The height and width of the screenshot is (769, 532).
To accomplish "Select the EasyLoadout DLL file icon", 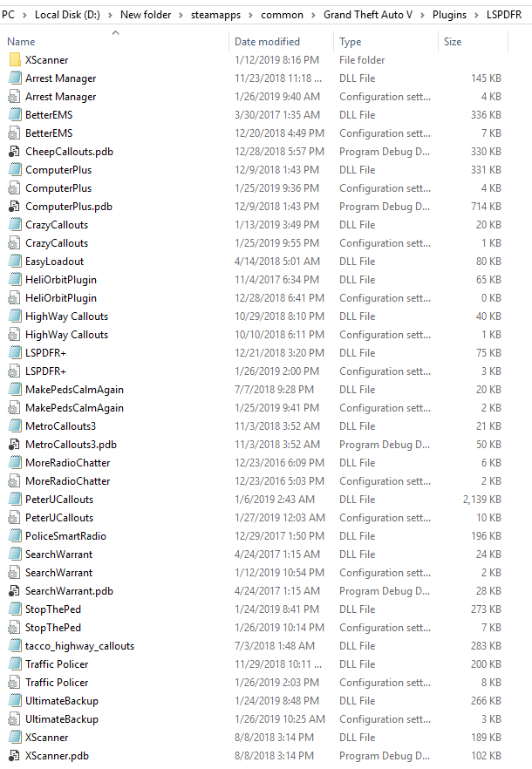I will [15, 262].
